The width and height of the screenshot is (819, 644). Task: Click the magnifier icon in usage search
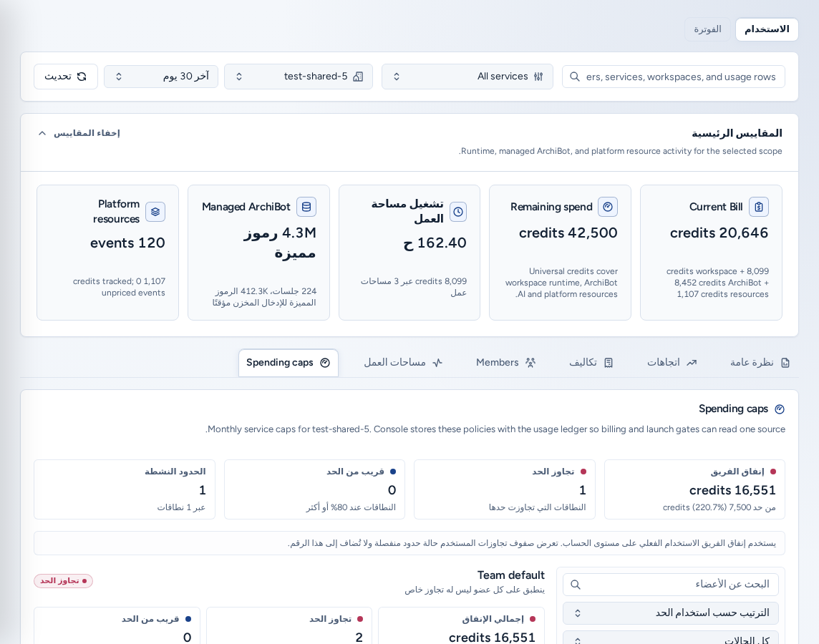click(x=575, y=77)
